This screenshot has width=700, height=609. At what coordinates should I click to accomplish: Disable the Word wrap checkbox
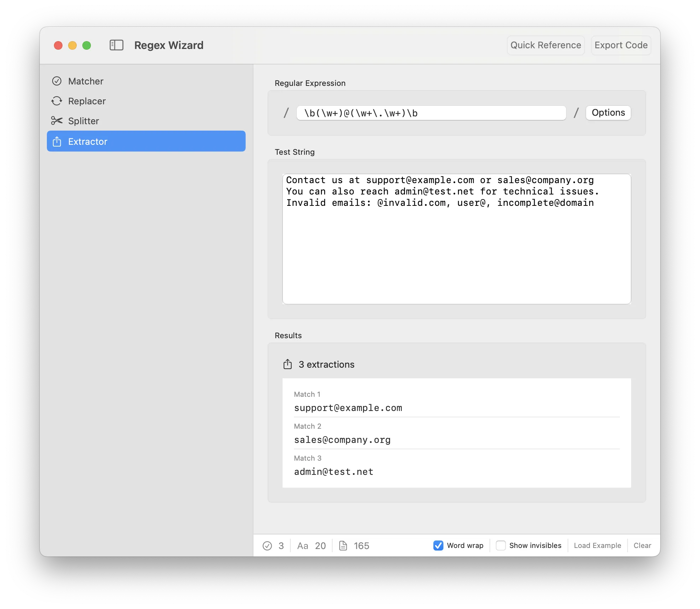pos(438,545)
